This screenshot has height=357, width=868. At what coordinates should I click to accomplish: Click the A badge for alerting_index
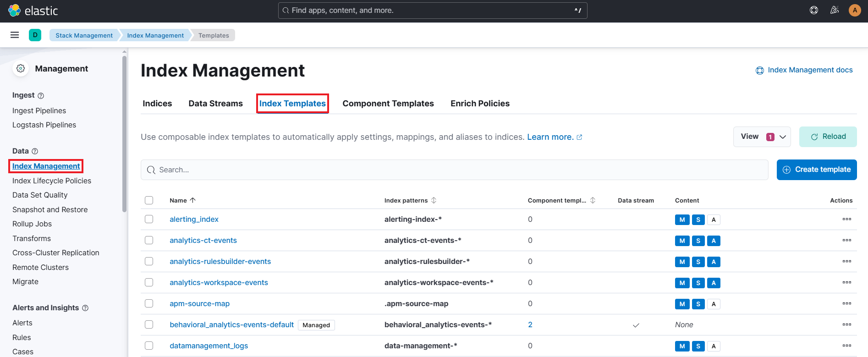pos(714,220)
